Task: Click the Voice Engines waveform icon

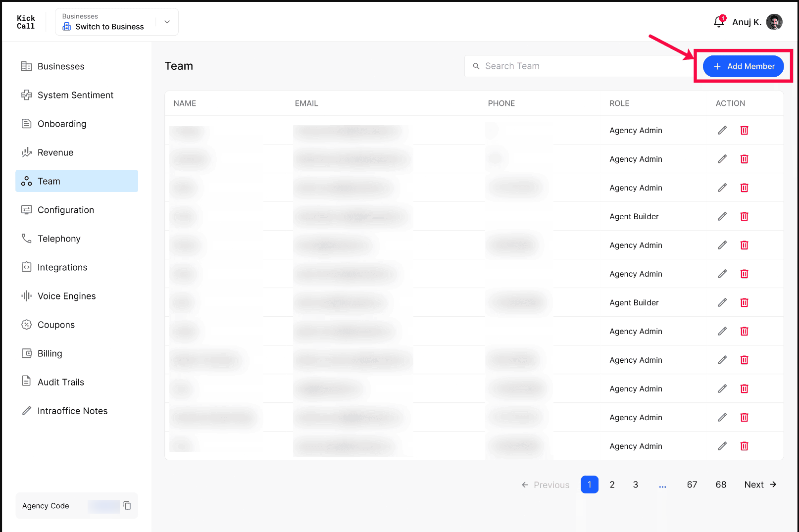Action: 26,296
